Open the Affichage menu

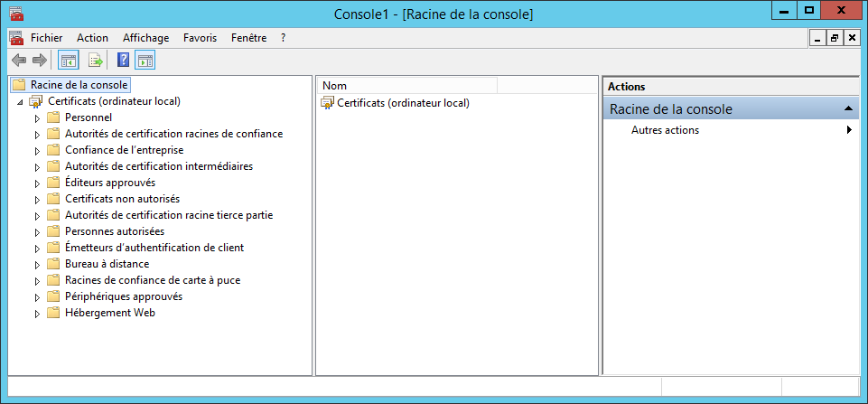pyautogui.click(x=145, y=38)
